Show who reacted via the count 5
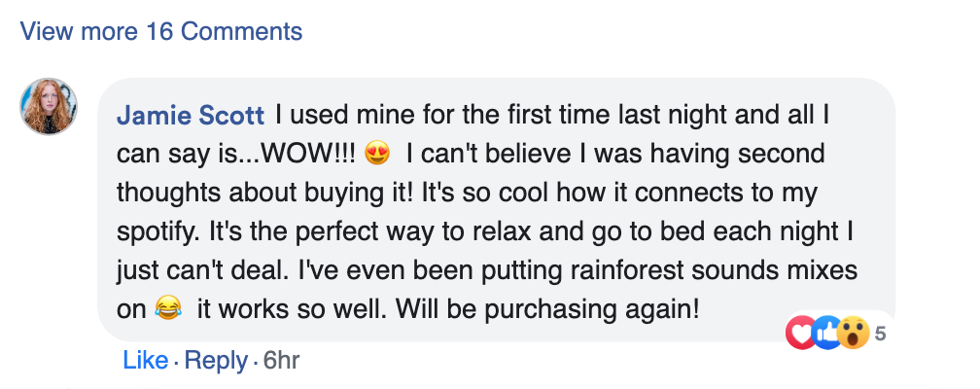The image size is (980, 389). (x=881, y=335)
